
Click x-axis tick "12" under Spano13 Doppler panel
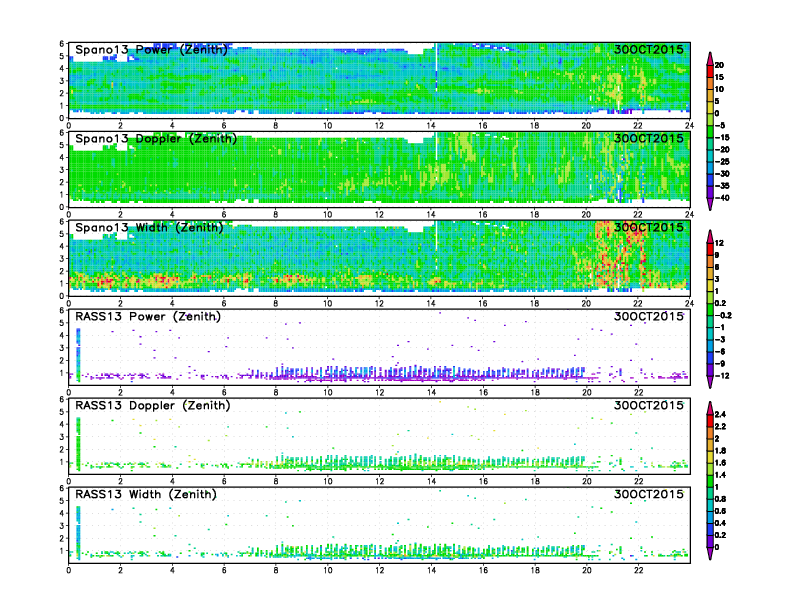pos(379,214)
